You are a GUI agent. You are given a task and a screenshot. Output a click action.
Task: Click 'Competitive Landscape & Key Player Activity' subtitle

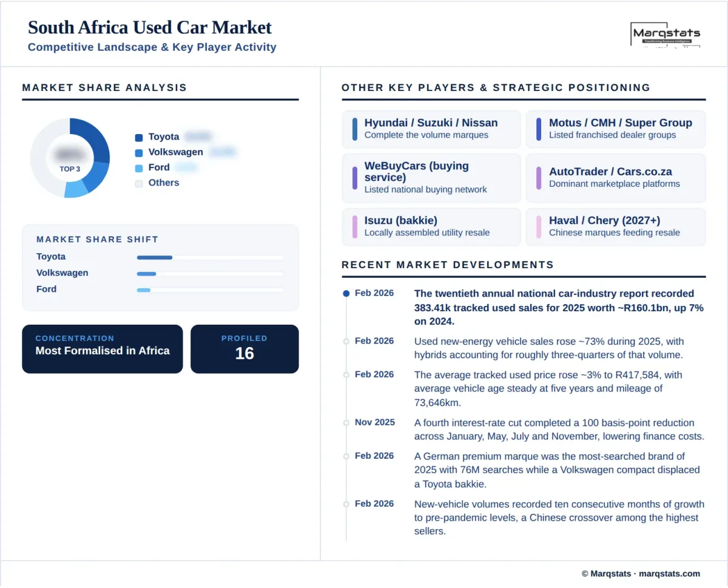click(x=152, y=47)
